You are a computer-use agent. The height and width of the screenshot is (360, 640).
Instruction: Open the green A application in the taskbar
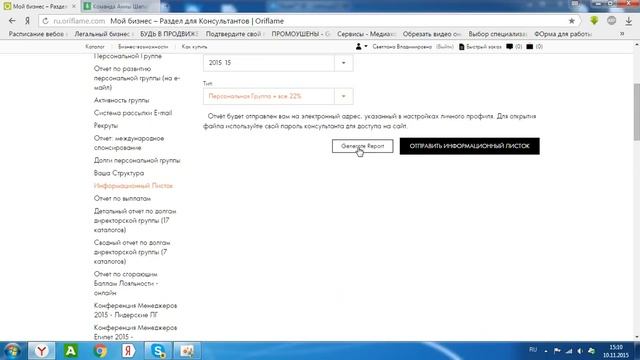[x=71, y=351]
